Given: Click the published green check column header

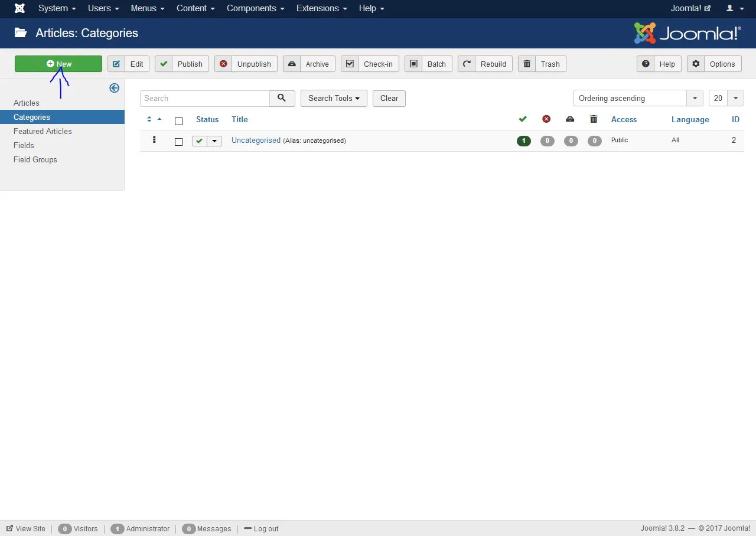Looking at the screenshot, I should (523, 119).
